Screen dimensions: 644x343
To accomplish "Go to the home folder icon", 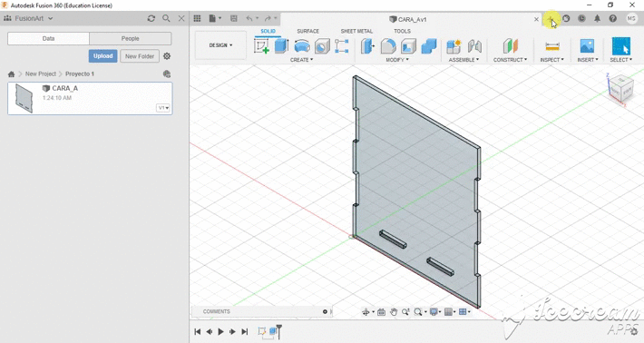I will (11, 73).
